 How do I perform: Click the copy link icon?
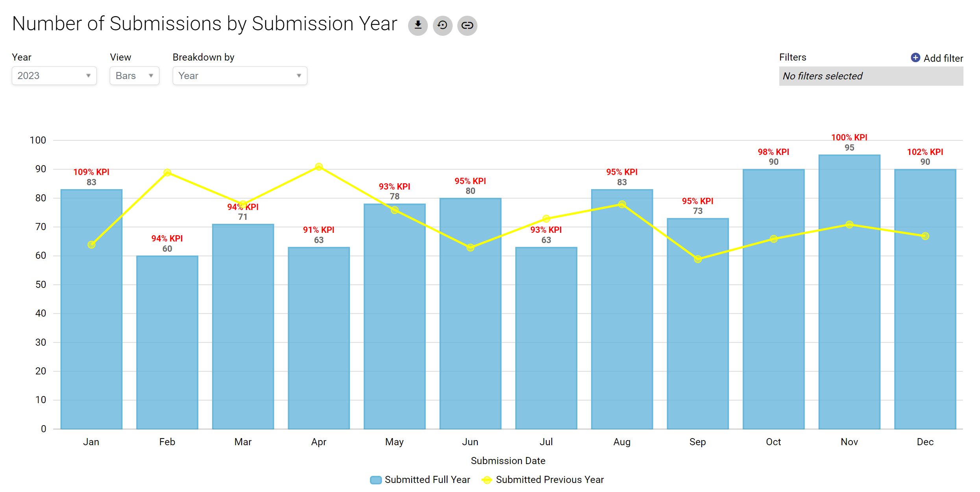tap(467, 25)
